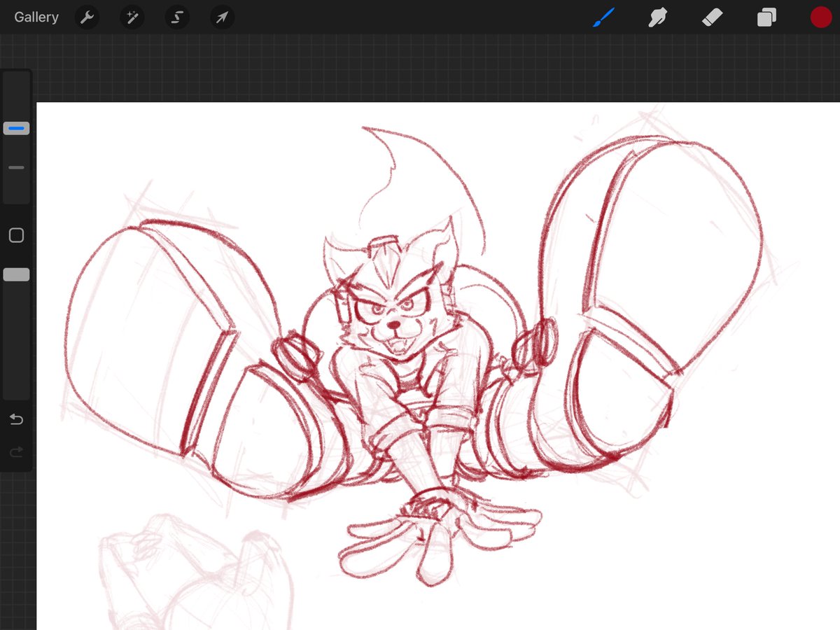The width and height of the screenshot is (840, 630).
Task: Tap the square Modify button in sidebar
Action: click(x=16, y=236)
